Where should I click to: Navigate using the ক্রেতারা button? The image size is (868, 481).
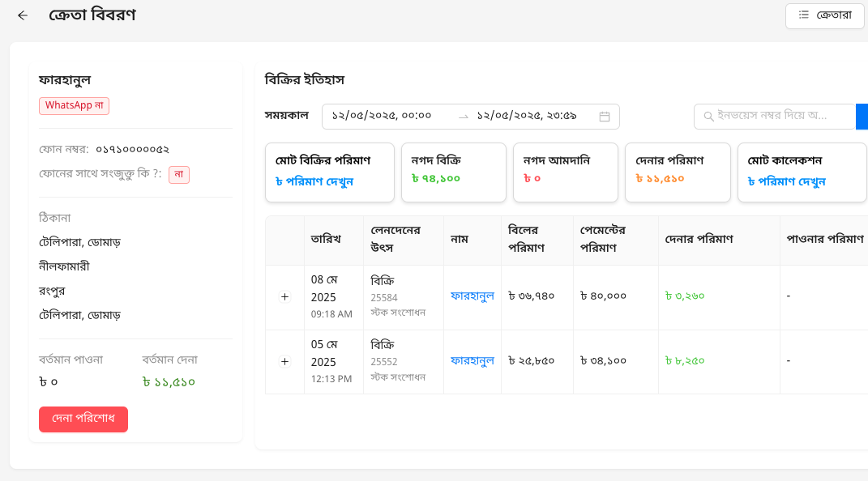[x=824, y=15]
